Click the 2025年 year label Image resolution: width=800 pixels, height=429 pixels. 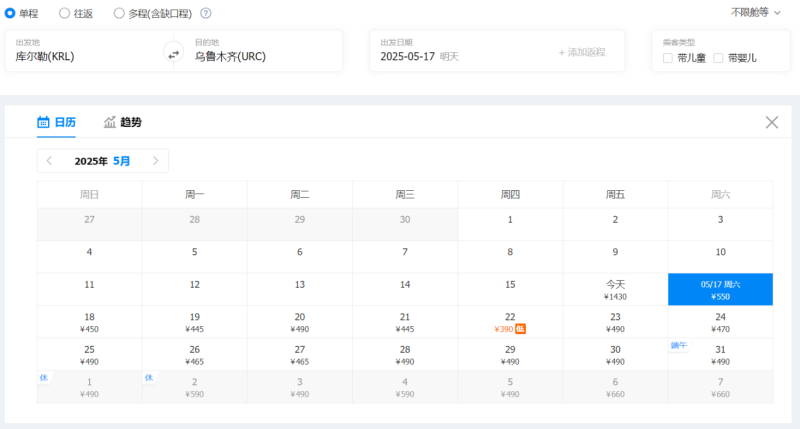(x=91, y=161)
